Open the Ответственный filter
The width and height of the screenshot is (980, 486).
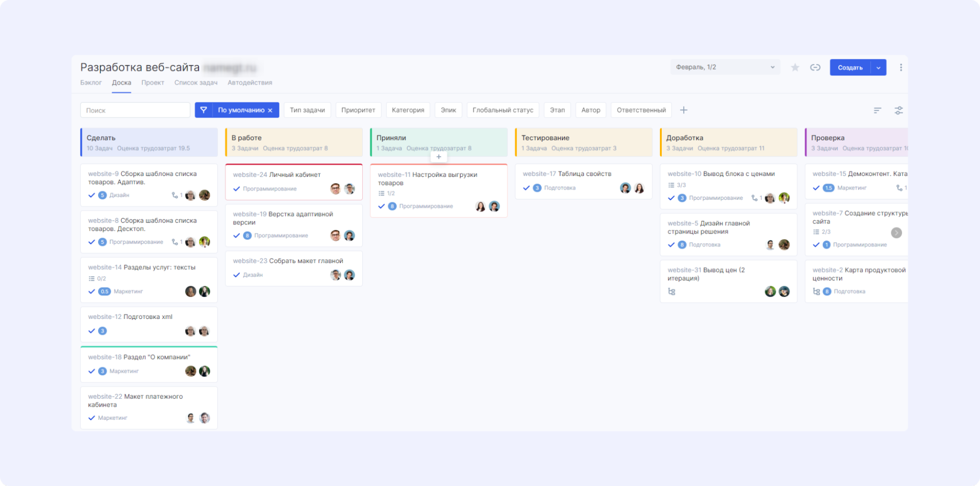[x=641, y=110]
